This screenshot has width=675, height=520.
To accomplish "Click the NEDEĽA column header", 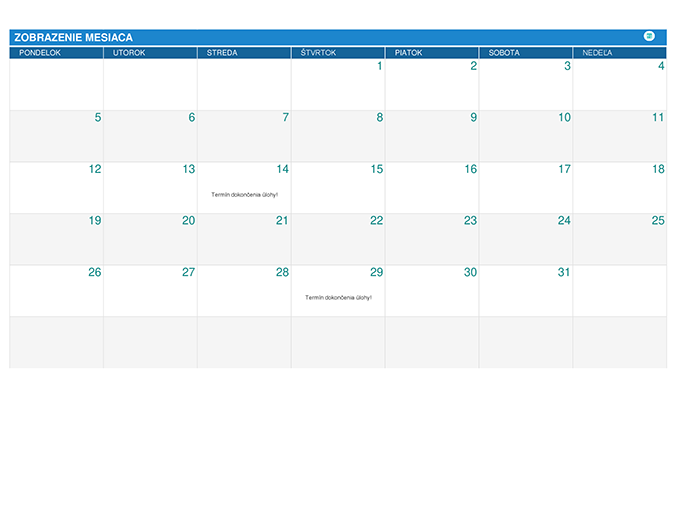I will [597, 52].
